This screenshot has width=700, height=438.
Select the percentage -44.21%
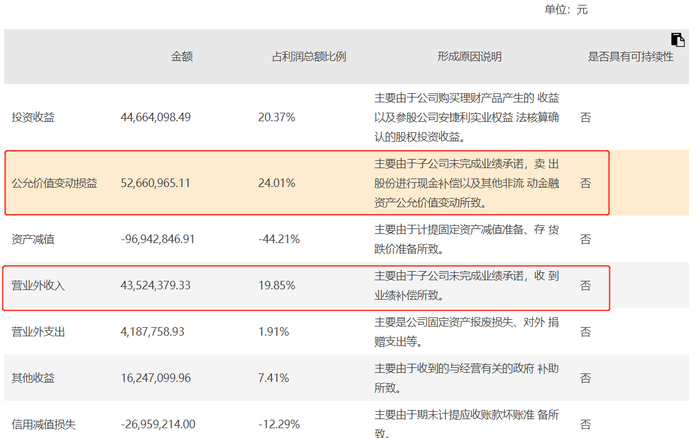click(279, 239)
